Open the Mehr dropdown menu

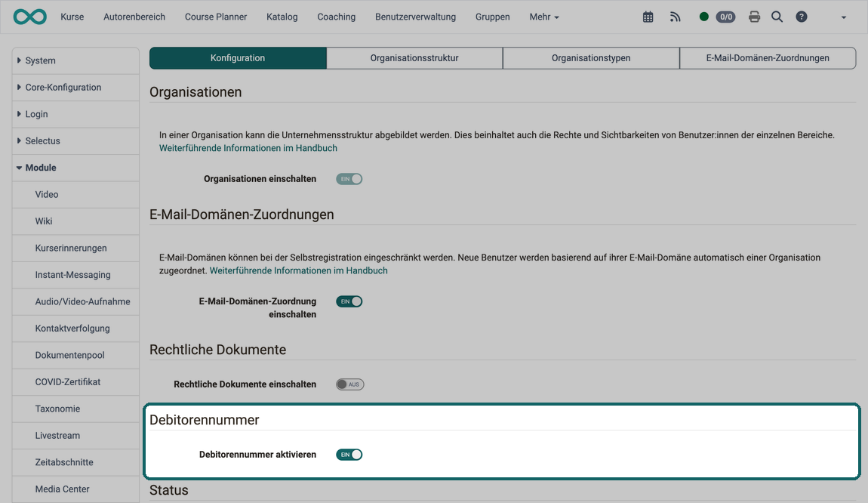click(x=543, y=17)
